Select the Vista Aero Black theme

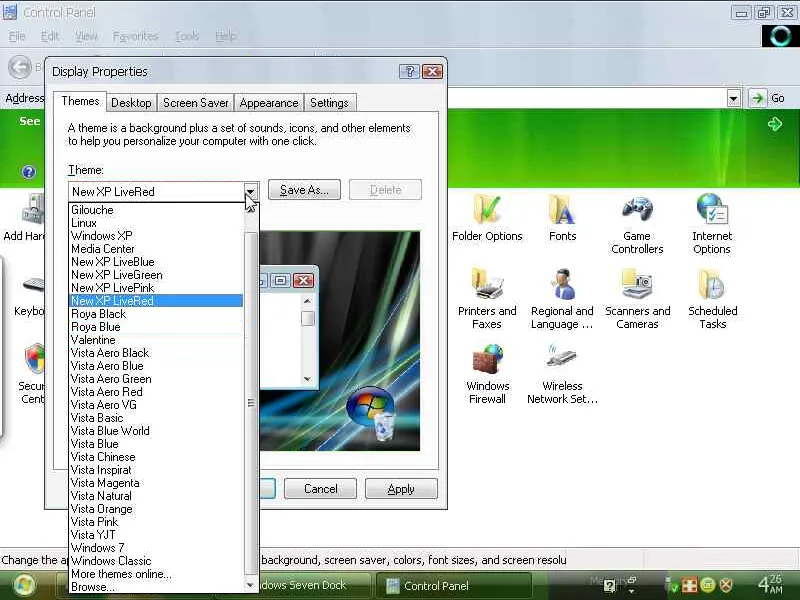[x=156, y=353]
